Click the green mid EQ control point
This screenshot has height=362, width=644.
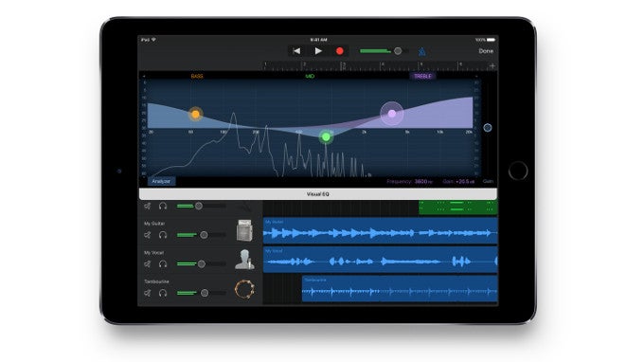pos(326,136)
